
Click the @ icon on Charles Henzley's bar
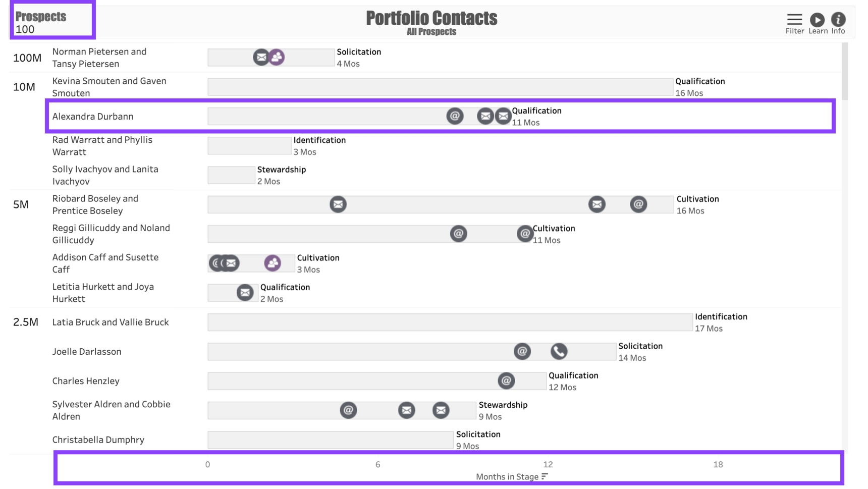click(506, 381)
